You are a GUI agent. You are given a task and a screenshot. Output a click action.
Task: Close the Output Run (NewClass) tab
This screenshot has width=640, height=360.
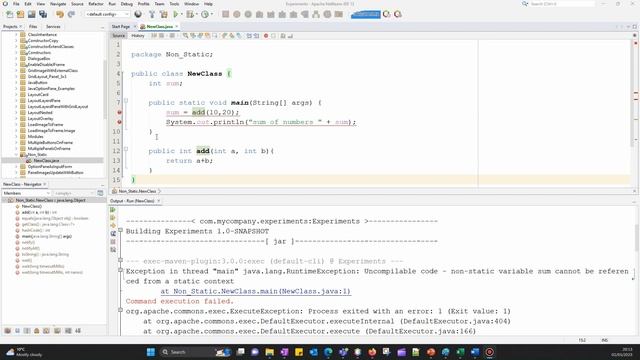point(159,201)
